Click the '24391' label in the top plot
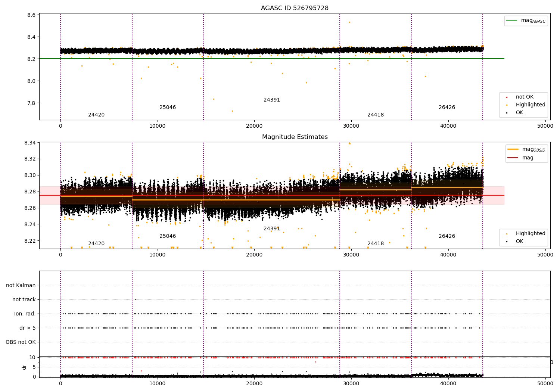Screen dimensions: 560x392 (x=272, y=100)
